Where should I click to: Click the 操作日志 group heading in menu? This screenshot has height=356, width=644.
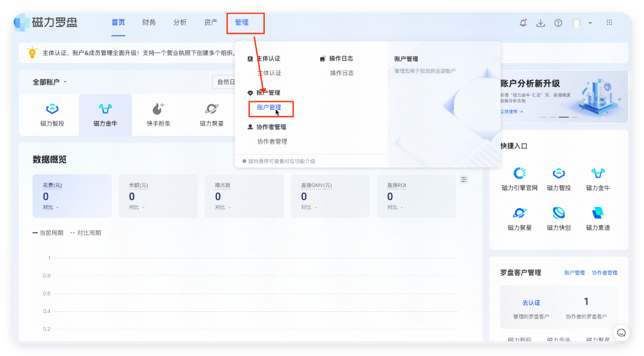click(x=341, y=59)
